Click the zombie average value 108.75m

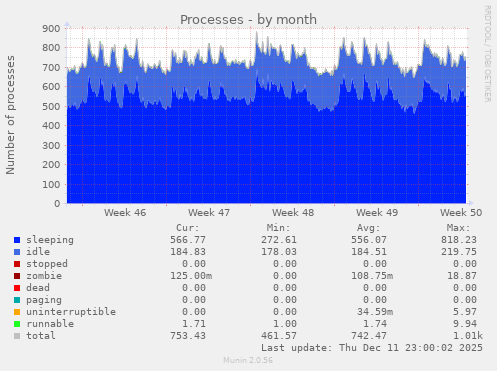coord(372,276)
